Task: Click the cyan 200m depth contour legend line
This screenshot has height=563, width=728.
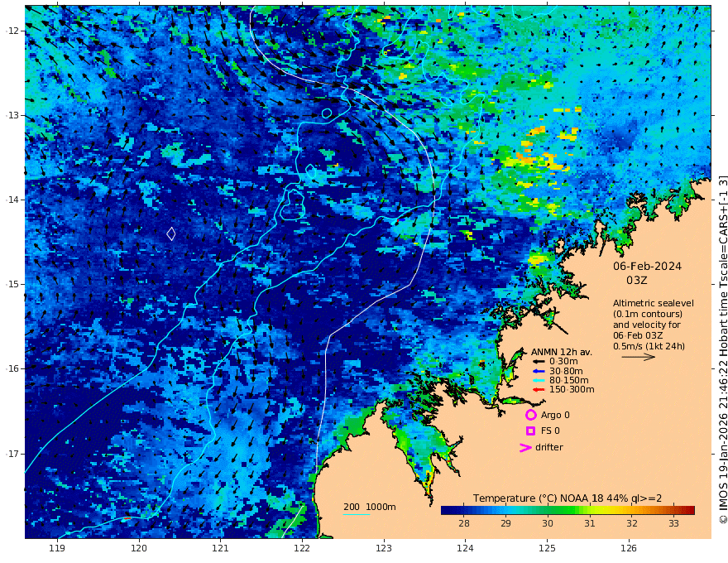Action: 356,514
